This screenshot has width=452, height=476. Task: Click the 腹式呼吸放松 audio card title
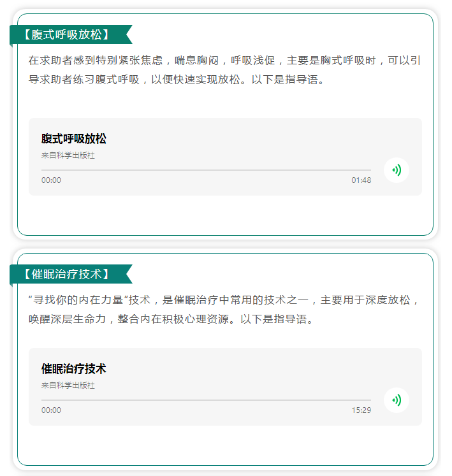tap(74, 139)
